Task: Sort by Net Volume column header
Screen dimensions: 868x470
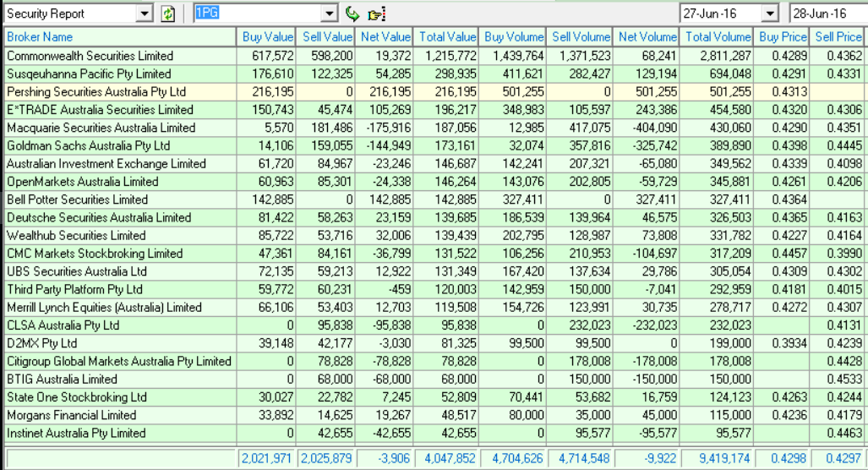Action: click(647, 37)
